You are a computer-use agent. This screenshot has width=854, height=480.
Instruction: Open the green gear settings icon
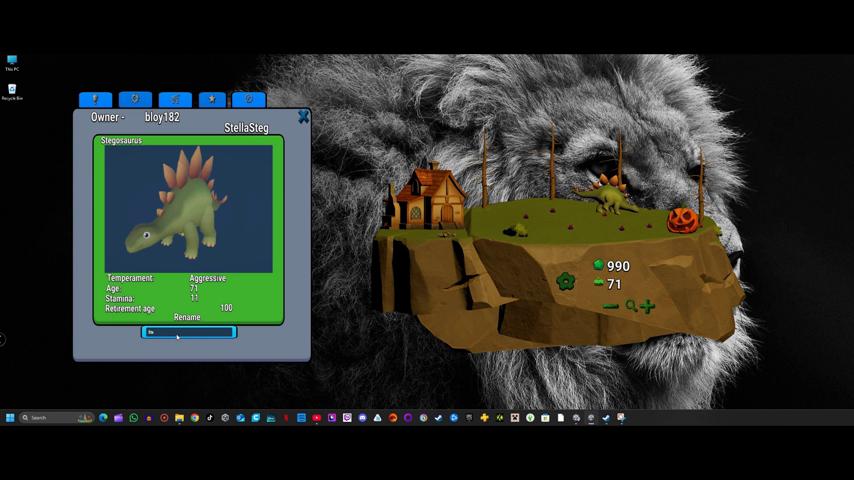pyautogui.click(x=565, y=282)
